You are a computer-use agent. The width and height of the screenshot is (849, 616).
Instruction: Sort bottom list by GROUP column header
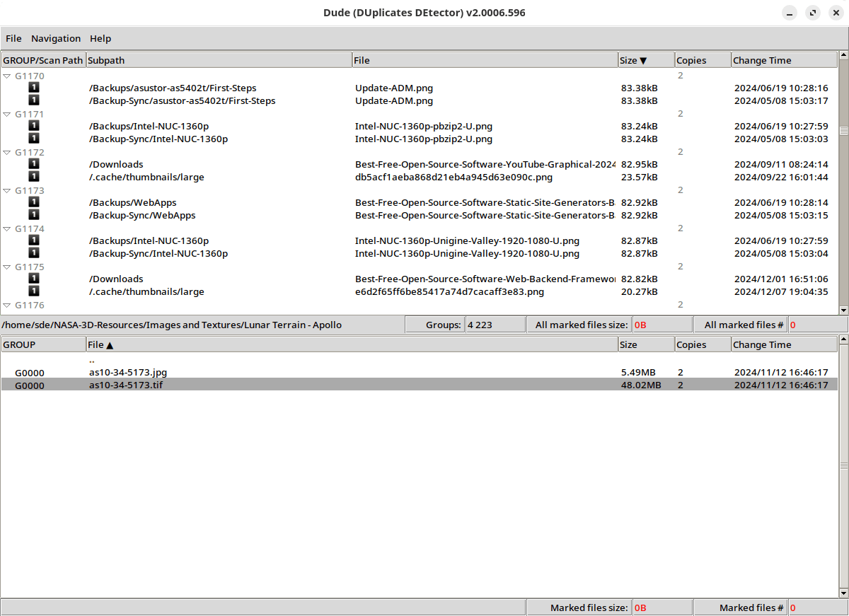43,344
